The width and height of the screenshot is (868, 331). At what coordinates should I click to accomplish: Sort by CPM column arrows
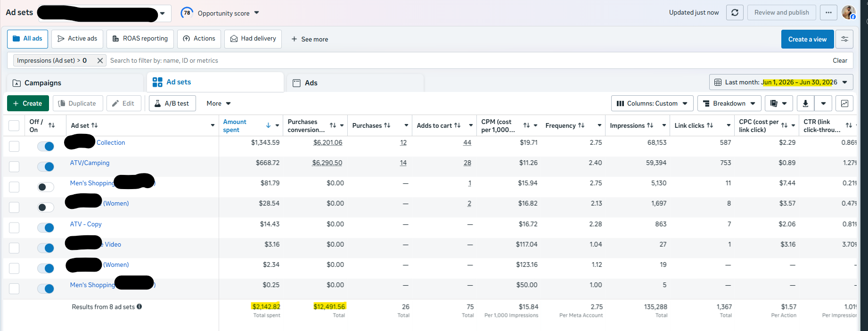pyautogui.click(x=526, y=125)
